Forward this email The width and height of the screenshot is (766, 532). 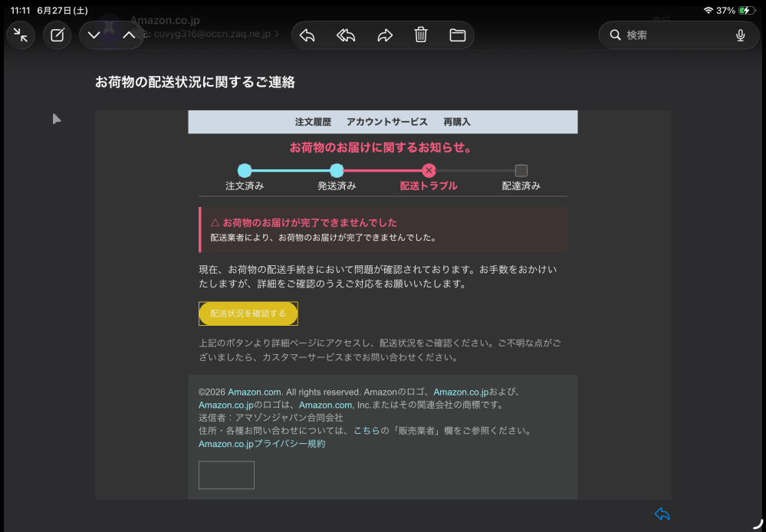point(385,35)
